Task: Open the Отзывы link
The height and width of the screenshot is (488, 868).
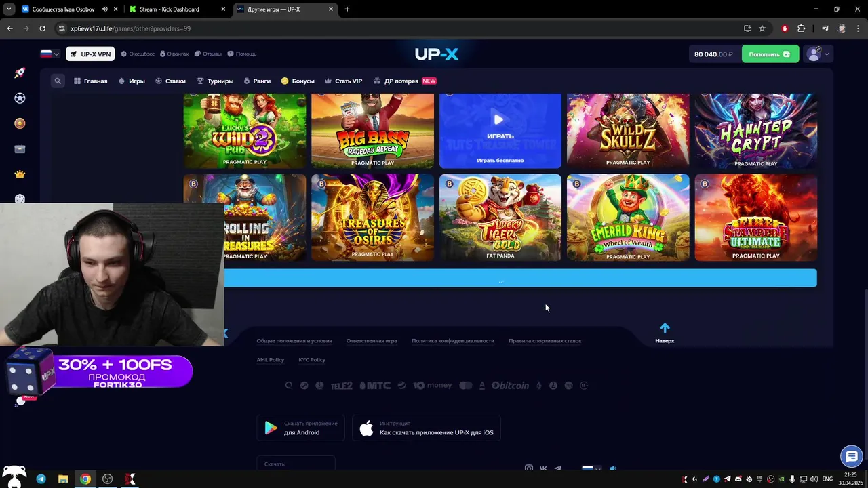Action: (208, 54)
